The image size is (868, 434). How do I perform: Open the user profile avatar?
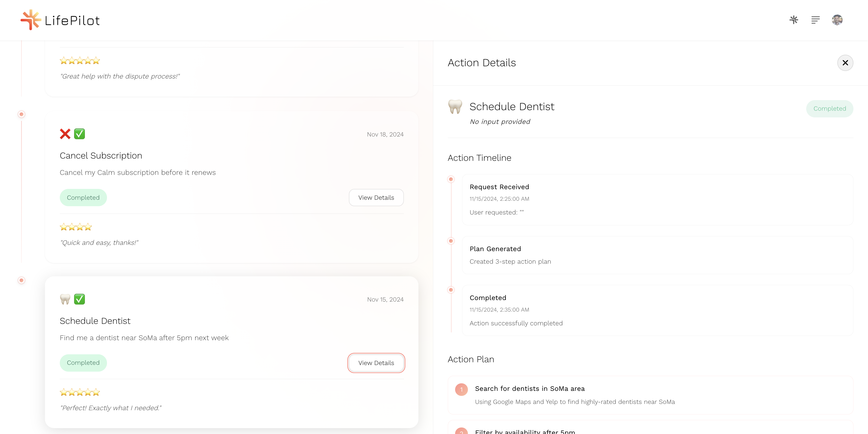pyautogui.click(x=837, y=20)
